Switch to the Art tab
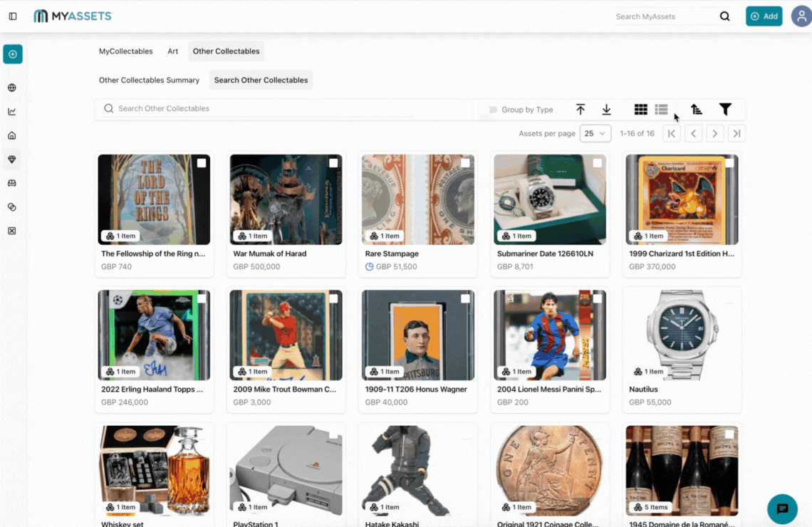 [x=172, y=51]
